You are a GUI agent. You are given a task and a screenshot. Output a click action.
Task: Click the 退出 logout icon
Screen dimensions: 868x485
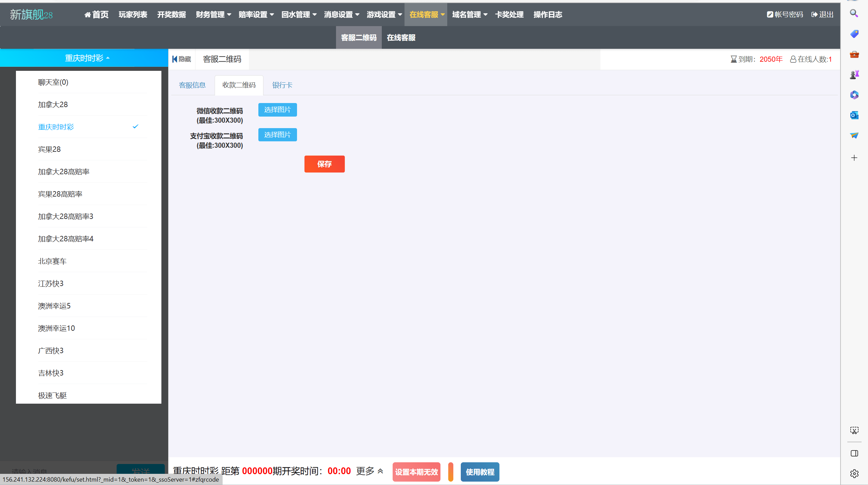pyautogui.click(x=814, y=15)
